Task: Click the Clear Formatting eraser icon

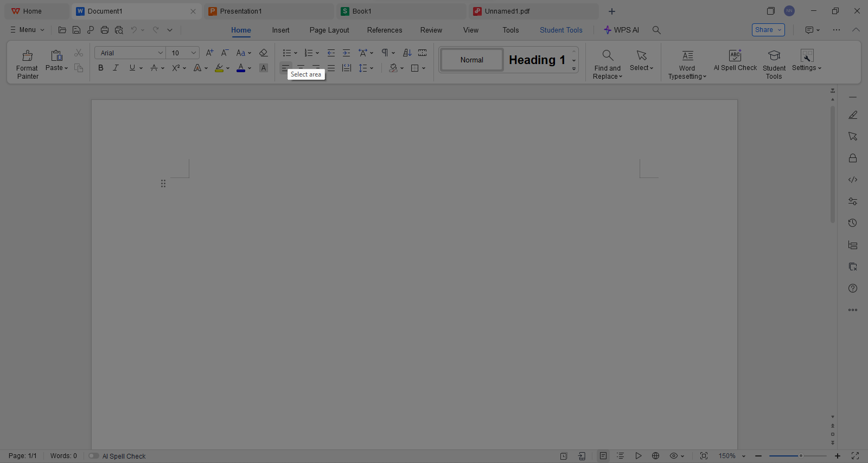Action: pyautogui.click(x=263, y=53)
